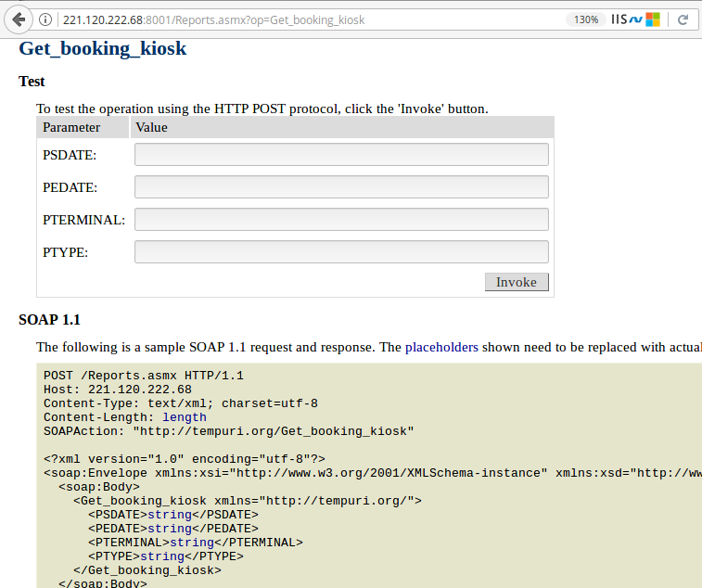This screenshot has height=588, width=702.
Task: Select the PTERMINAL input box
Action: click(x=341, y=220)
